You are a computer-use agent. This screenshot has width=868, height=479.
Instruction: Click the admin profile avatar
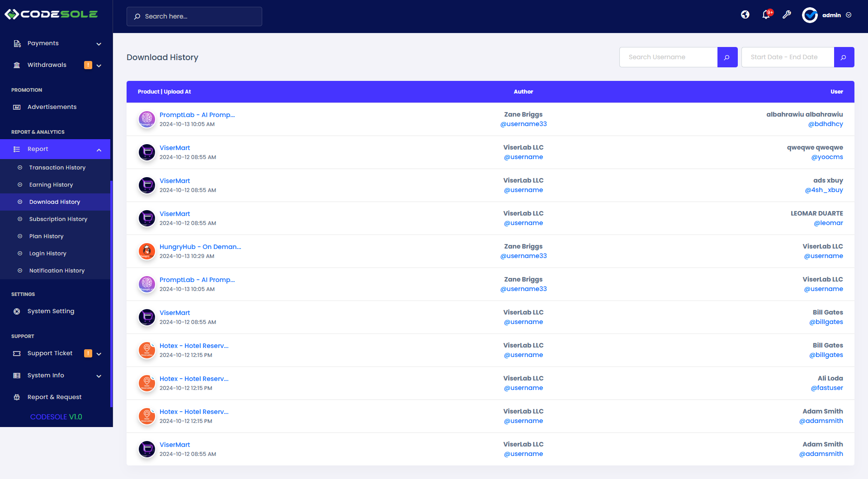(810, 15)
